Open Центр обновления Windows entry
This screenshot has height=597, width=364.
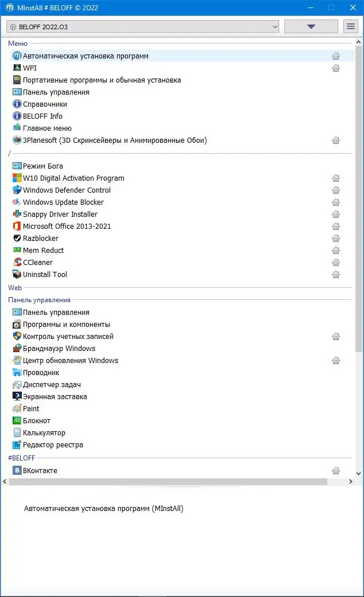(71, 360)
